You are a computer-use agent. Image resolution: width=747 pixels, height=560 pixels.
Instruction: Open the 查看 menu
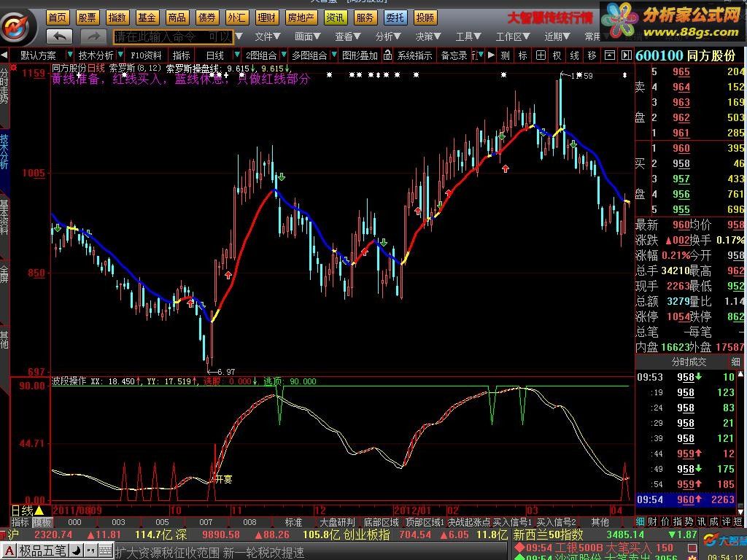coord(348,36)
